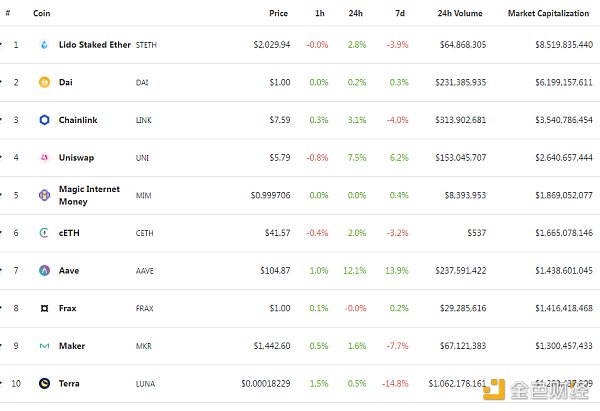Sort by 24h Volume column header
The height and width of the screenshot is (411, 600).
462,14
